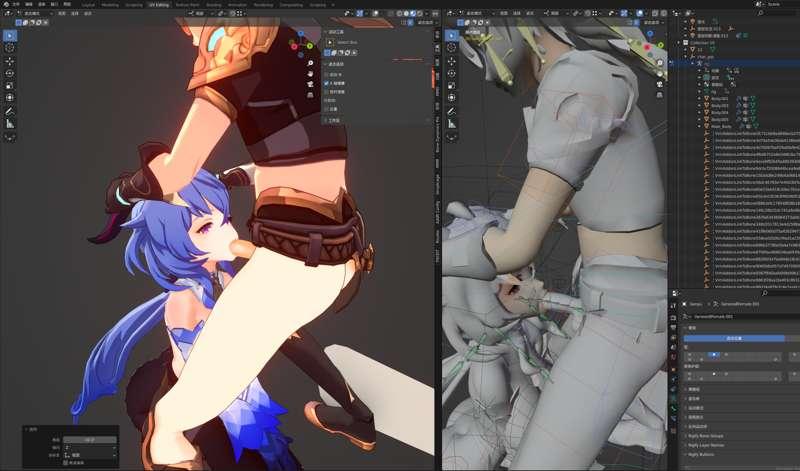Expand the Body.002 outliner item
This screenshot has height=471, width=800.
(700, 98)
